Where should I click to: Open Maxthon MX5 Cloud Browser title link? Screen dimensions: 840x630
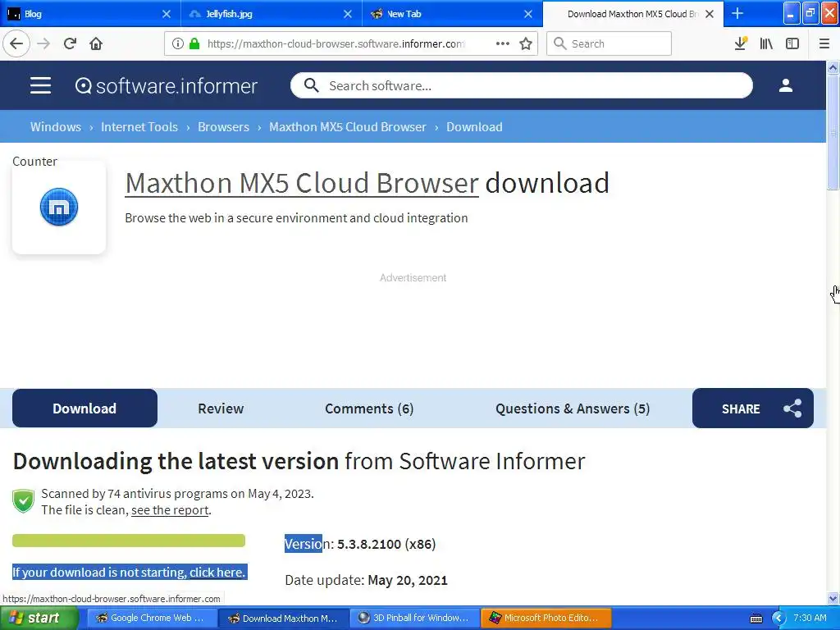point(302,183)
